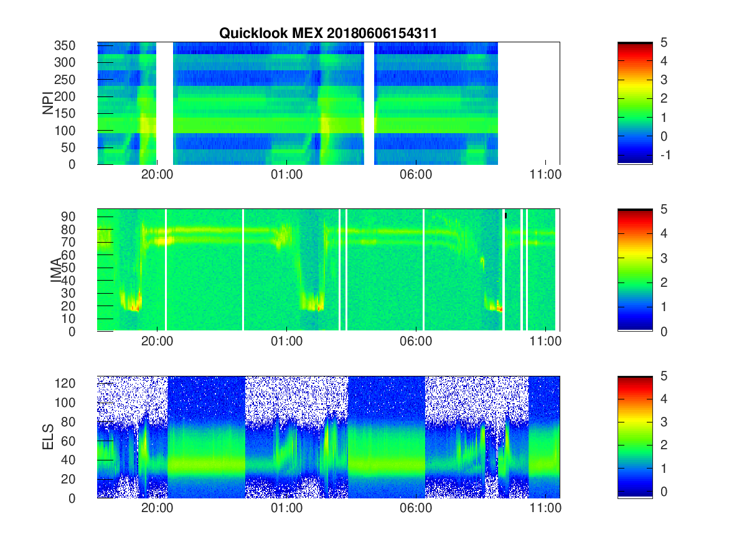Click the 06:00 time label under IMA plot
The image size is (747, 560).
click(416, 342)
